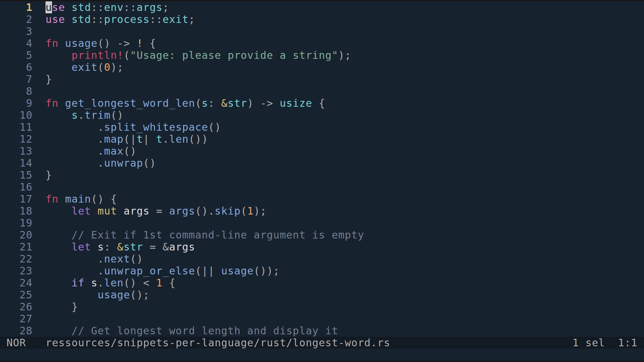Image resolution: width=644 pixels, height=362 pixels.
Task: Click the '1 sel' selection count indicator
Action: click(588, 343)
